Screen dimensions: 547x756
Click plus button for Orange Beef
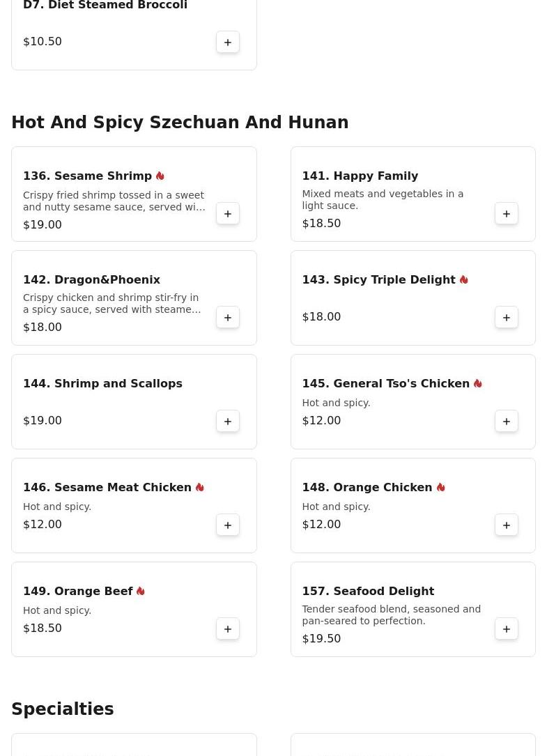point(228,628)
